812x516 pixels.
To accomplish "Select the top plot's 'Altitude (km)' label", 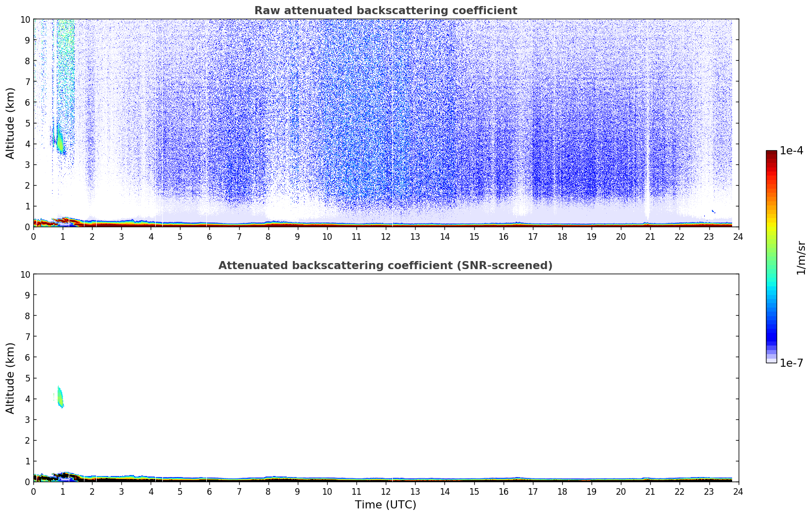I will pos(11,123).
